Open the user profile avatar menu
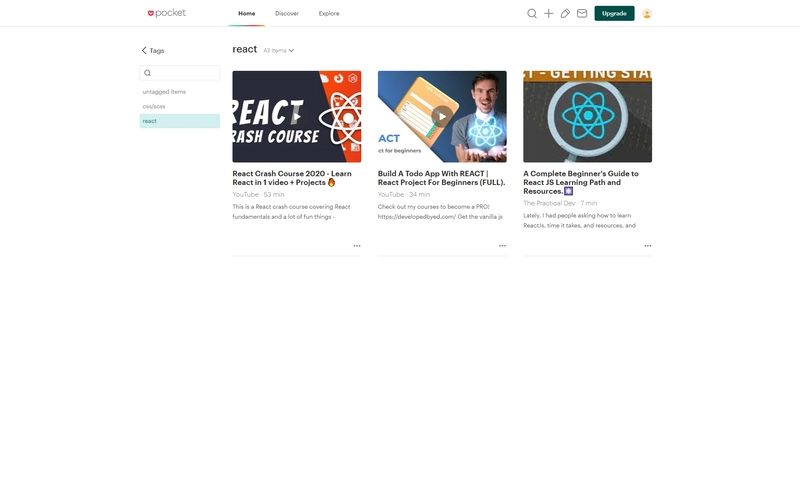This screenshot has height=482, width=800. coord(647,14)
